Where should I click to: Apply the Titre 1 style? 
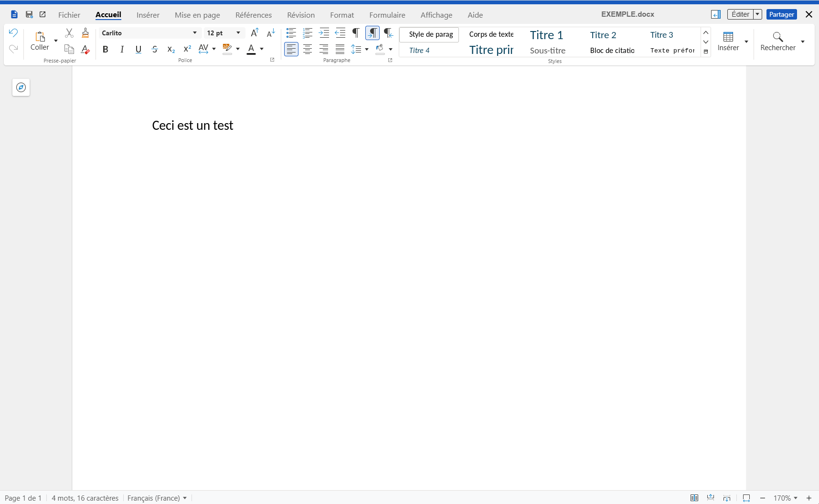click(547, 35)
